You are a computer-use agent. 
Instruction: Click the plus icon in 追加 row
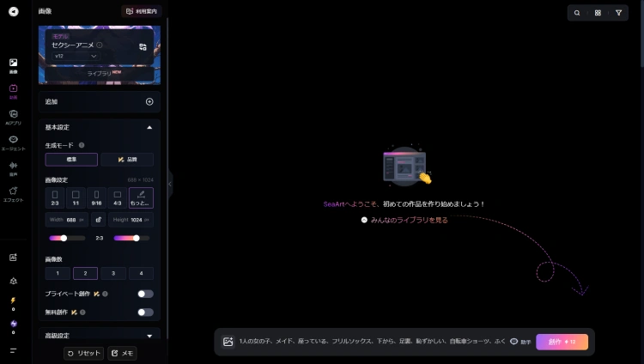(x=149, y=101)
